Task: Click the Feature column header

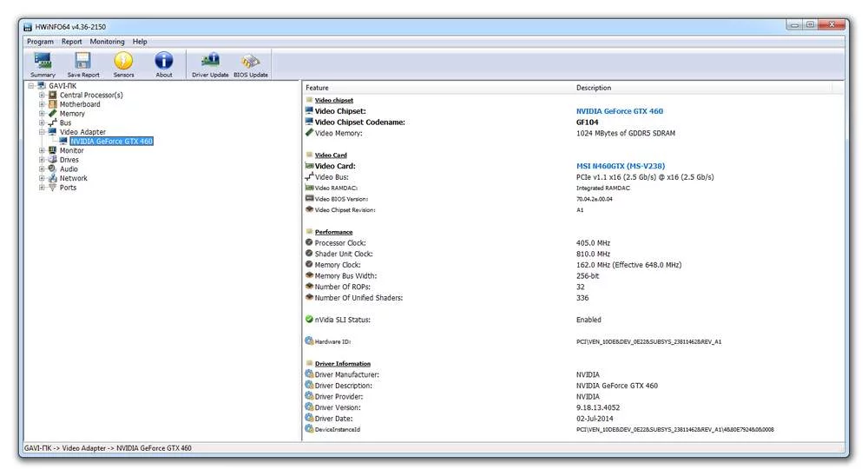Action: [318, 88]
